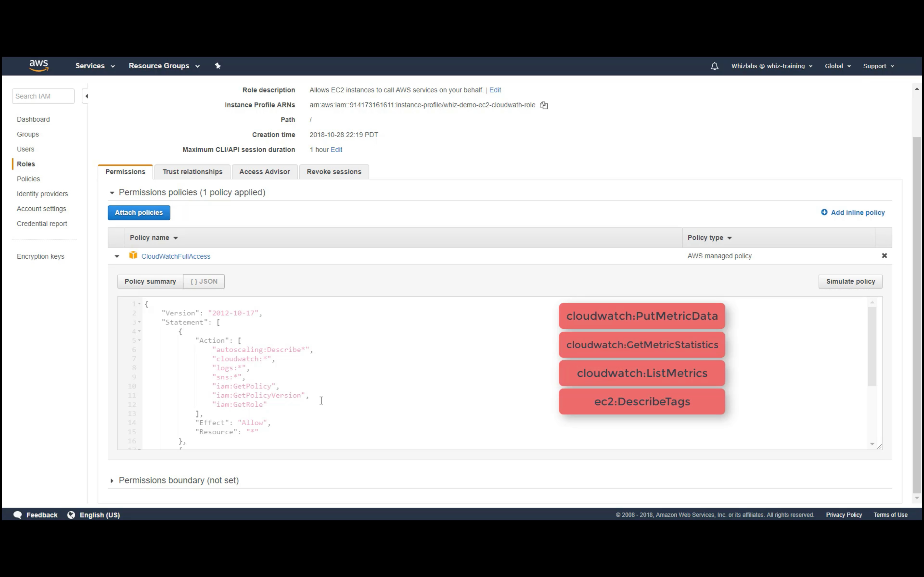Open the notifications bell icon

714,66
